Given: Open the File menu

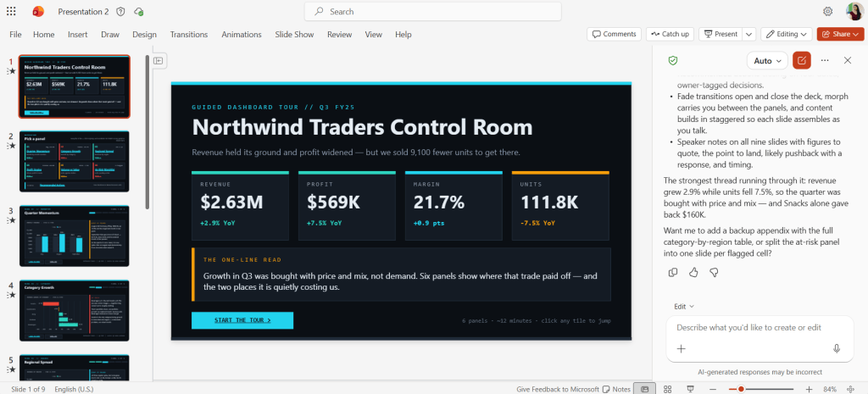Looking at the screenshot, I should point(15,34).
